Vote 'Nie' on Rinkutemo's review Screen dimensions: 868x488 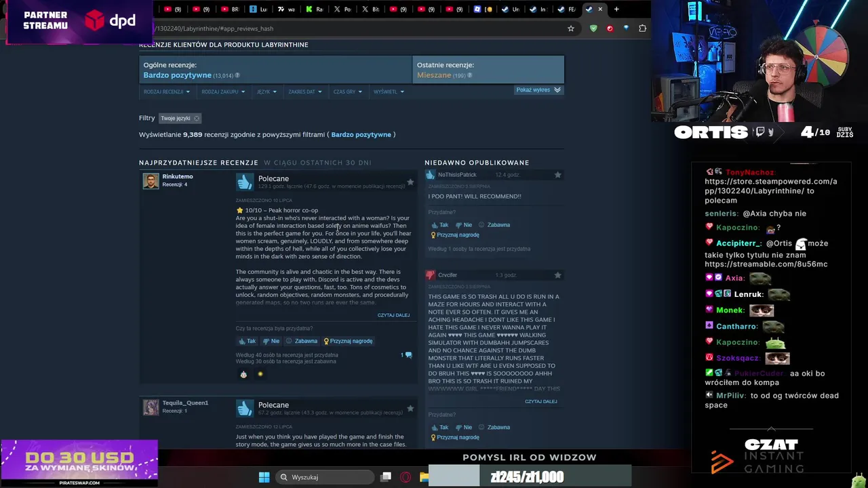(271, 341)
